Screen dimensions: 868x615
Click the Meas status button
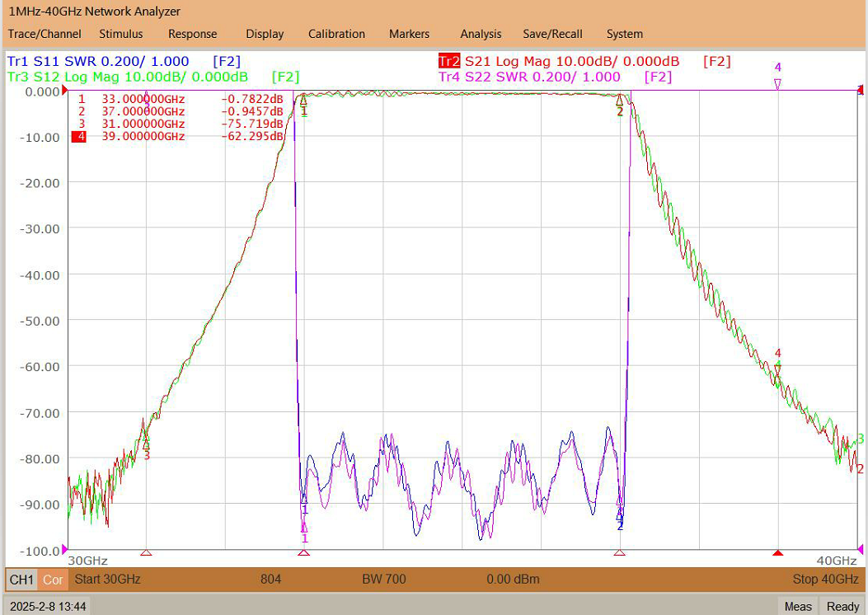(x=798, y=606)
